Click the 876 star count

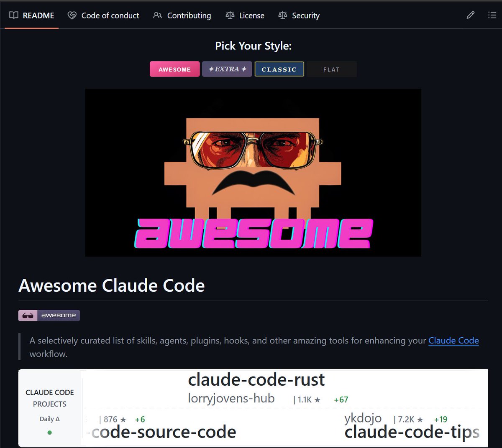(113, 420)
